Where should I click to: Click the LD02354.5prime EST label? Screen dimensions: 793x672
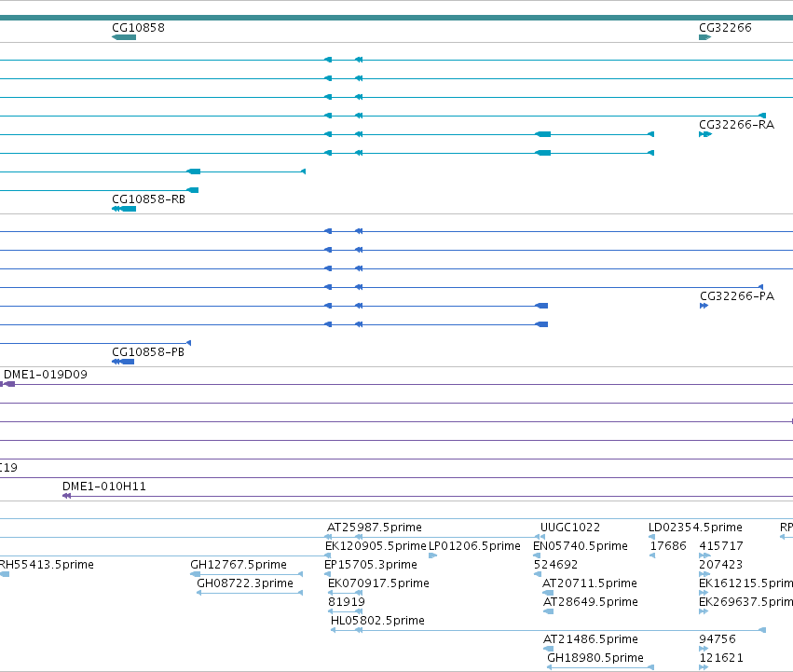coord(695,528)
